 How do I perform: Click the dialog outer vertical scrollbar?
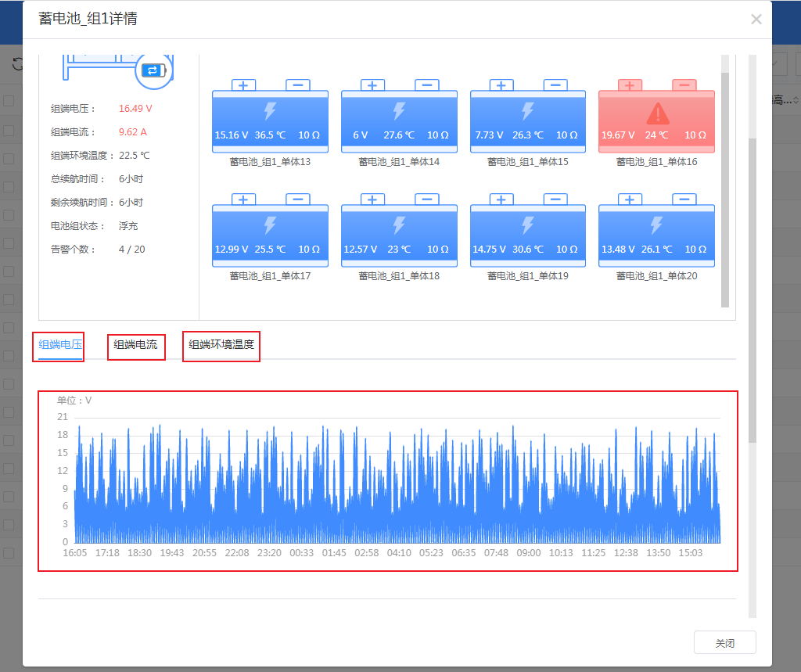752,289
